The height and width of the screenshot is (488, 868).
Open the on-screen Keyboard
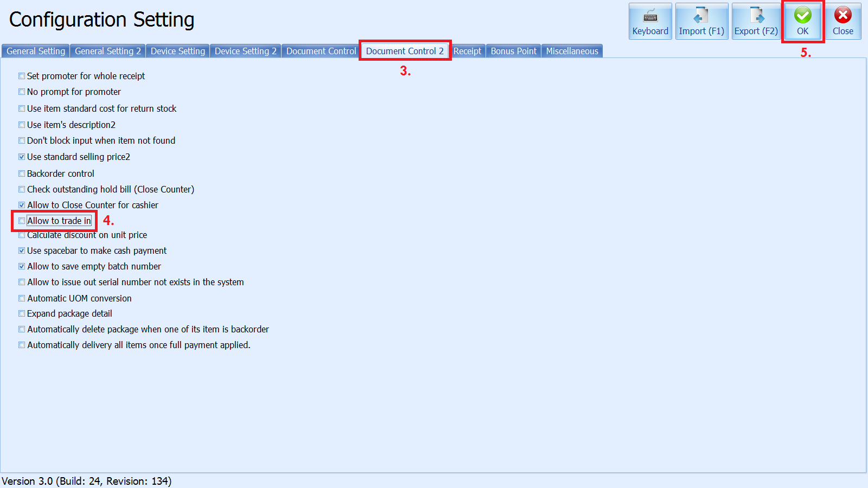click(650, 21)
